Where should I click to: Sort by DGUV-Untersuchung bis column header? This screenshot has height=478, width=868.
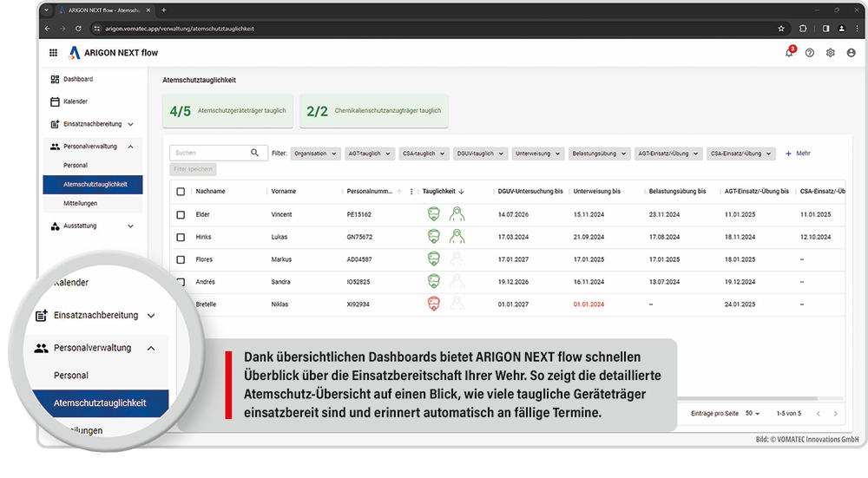[530, 192]
